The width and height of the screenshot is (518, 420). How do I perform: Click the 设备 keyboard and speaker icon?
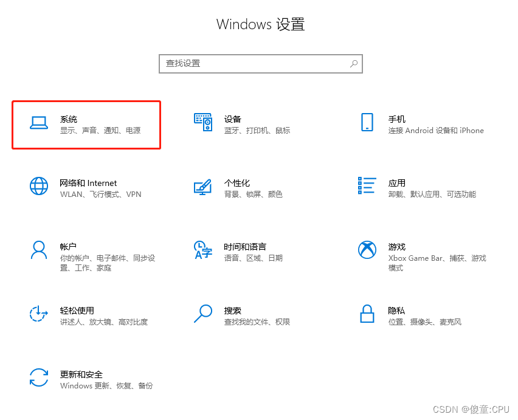(x=203, y=122)
